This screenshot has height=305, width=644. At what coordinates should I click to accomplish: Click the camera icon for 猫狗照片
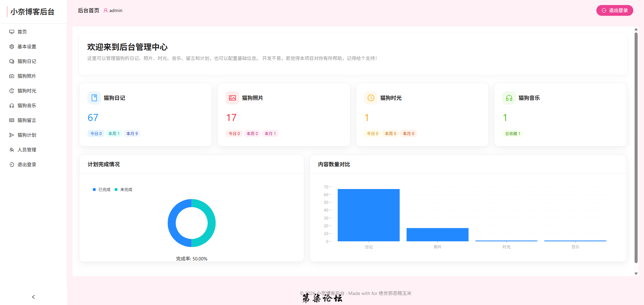12,76
